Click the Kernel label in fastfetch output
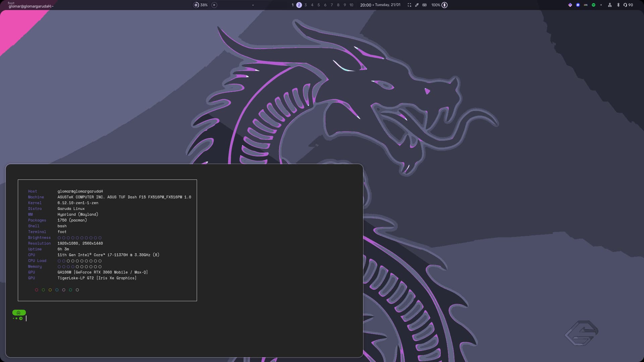Screen dimensions: 644x362 tap(35, 203)
